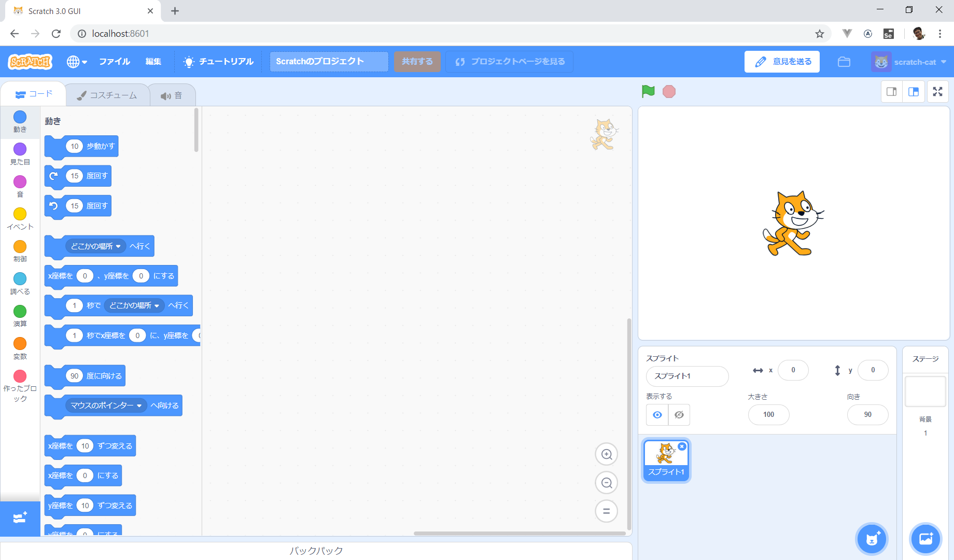Select the 変数 variables category

click(x=20, y=349)
